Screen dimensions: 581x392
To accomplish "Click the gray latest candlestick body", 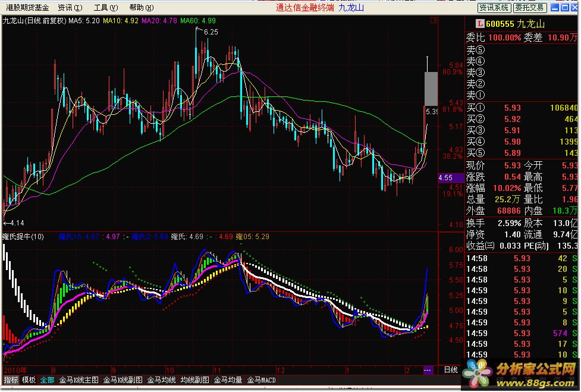I will point(431,89).
